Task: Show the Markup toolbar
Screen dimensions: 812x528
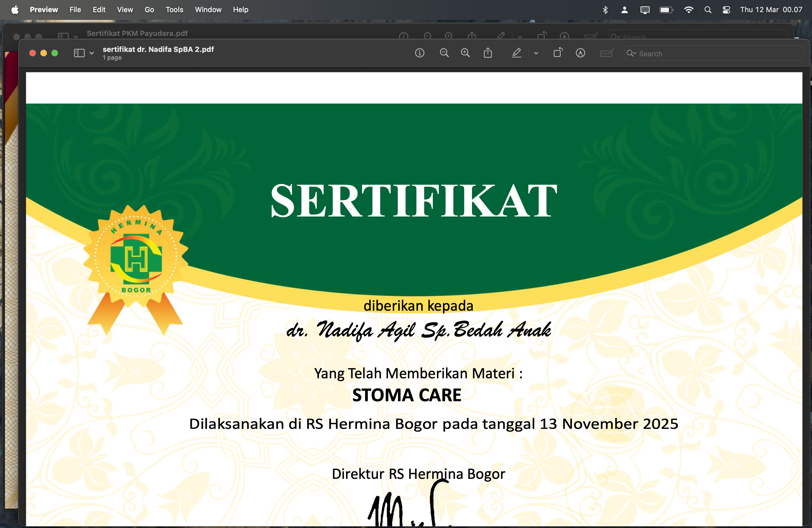Action: (x=580, y=53)
